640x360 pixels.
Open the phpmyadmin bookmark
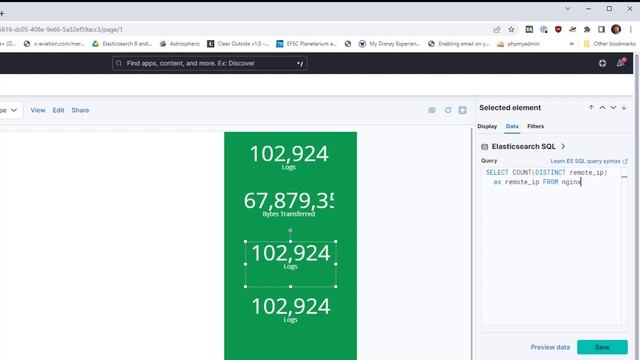pos(518,44)
